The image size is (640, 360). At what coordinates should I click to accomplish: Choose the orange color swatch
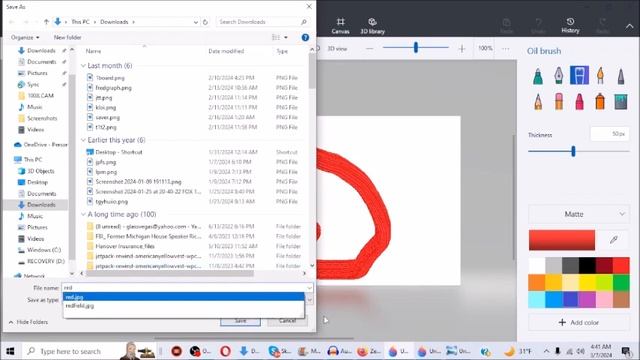pos(537,282)
